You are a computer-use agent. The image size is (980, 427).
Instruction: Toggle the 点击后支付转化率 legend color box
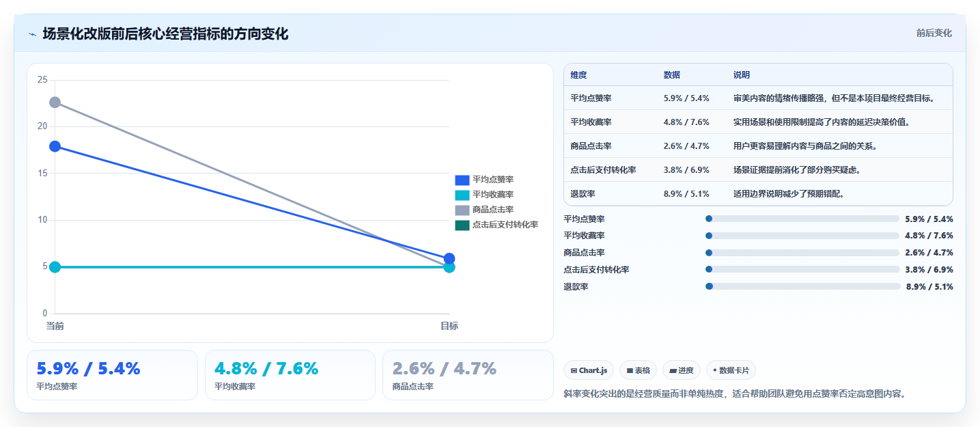[462, 225]
